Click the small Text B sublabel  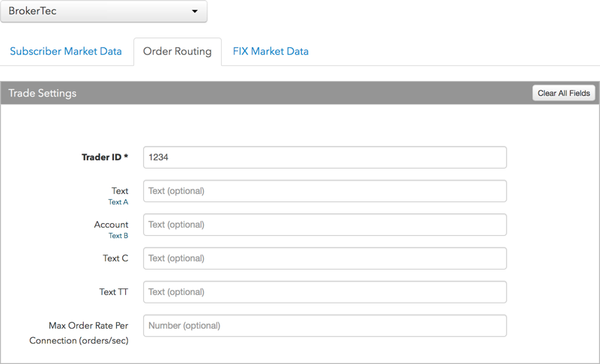pyautogui.click(x=118, y=236)
